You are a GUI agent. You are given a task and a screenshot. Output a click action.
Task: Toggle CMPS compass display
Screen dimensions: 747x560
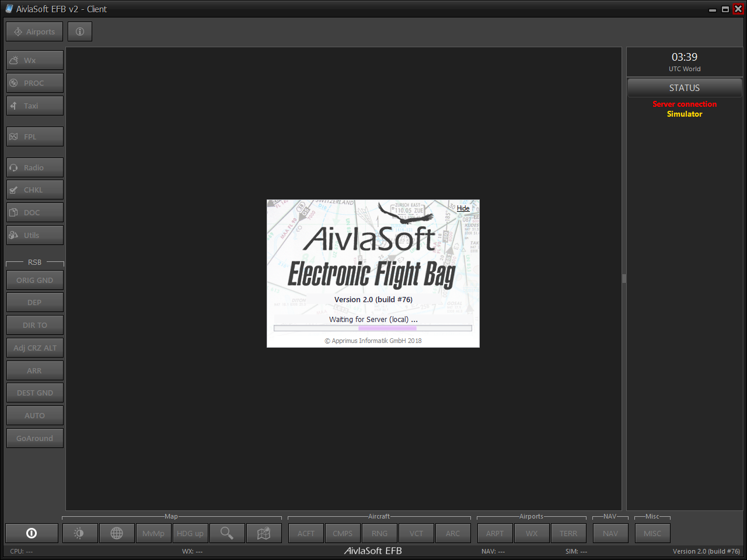343,533
